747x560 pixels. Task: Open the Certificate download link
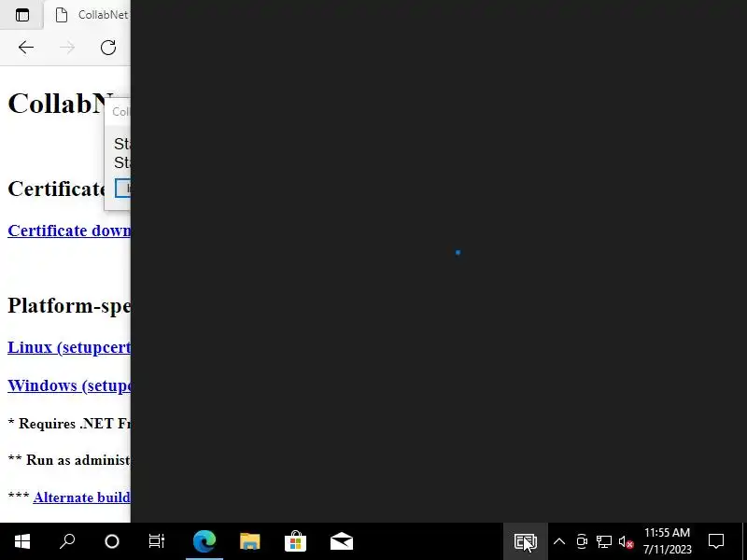tap(69, 231)
